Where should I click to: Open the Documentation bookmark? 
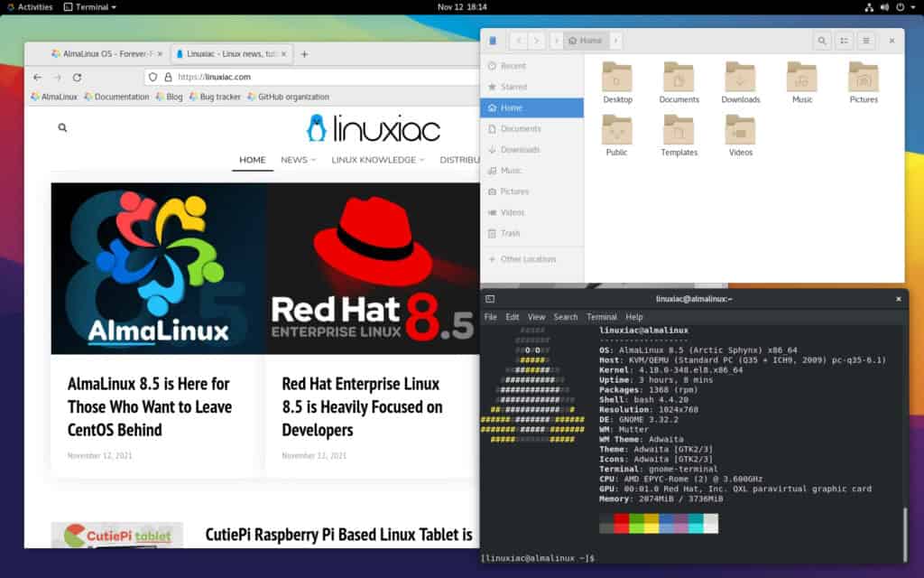click(x=116, y=97)
